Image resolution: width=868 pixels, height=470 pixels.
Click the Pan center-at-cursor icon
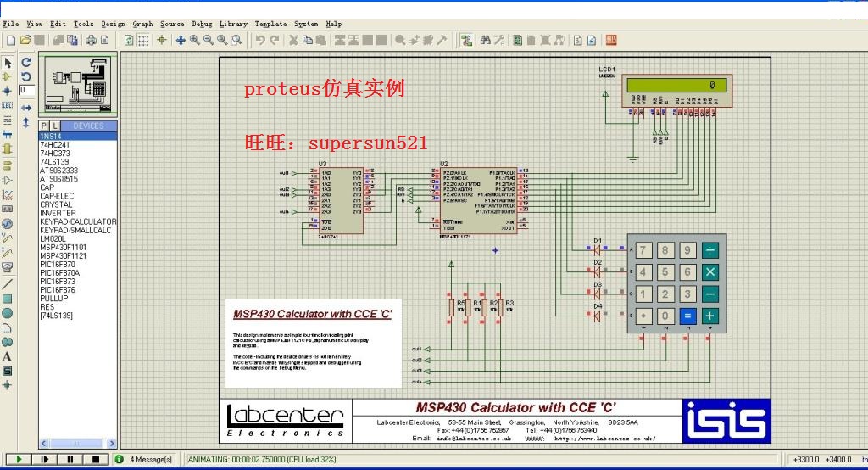point(181,40)
